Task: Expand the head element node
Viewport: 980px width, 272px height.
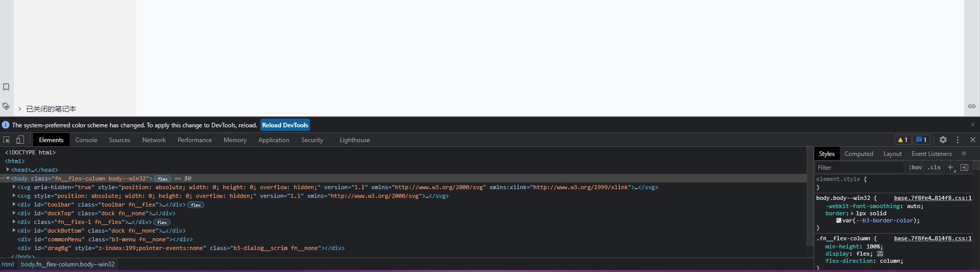Action: click(8, 170)
